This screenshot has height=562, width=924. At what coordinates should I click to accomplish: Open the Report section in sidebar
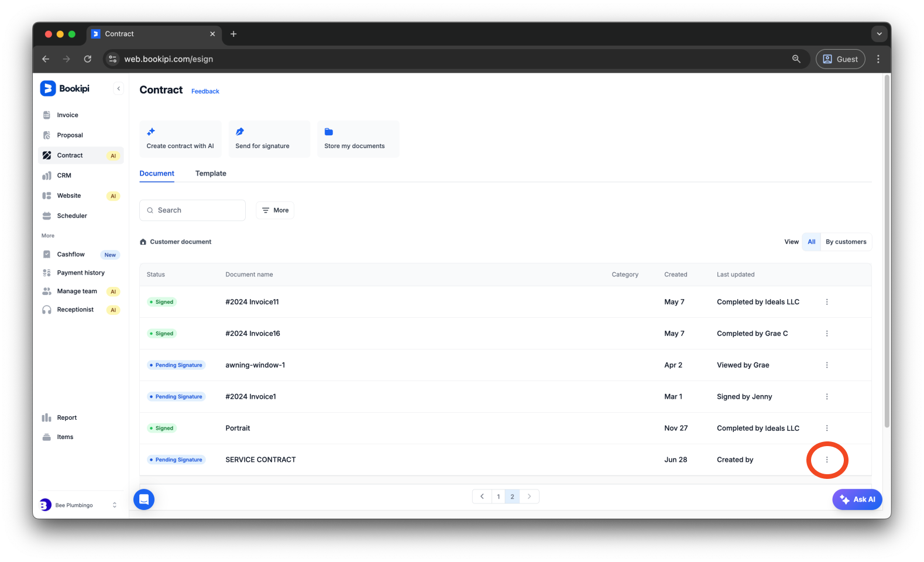point(67,418)
